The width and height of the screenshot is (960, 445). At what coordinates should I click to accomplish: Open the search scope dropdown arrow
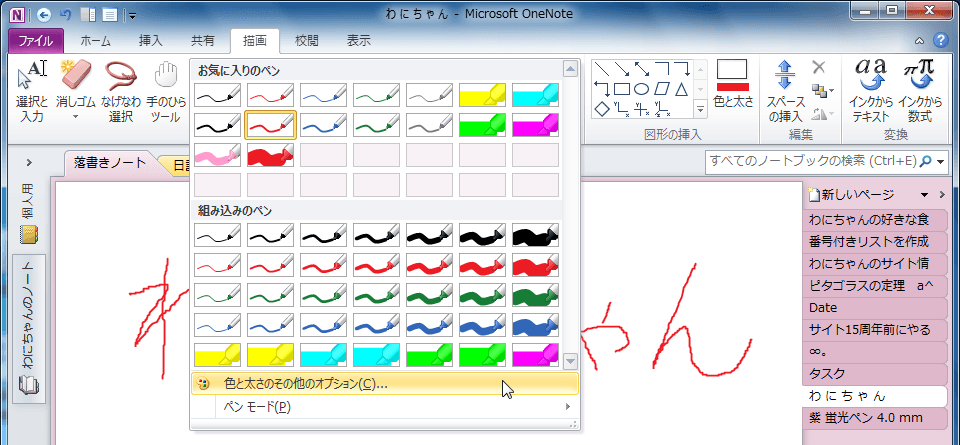point(940,161)
